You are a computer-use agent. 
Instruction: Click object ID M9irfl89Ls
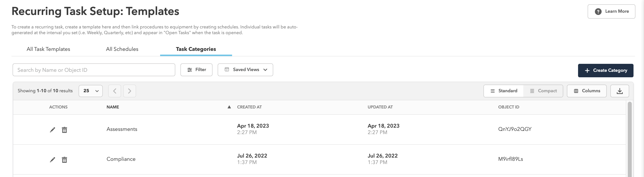click(x=511, y=159)
